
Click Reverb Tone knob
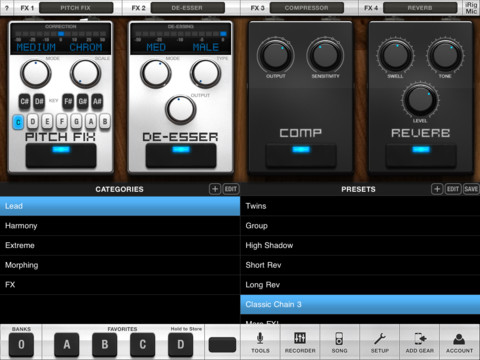pos(445,56)
